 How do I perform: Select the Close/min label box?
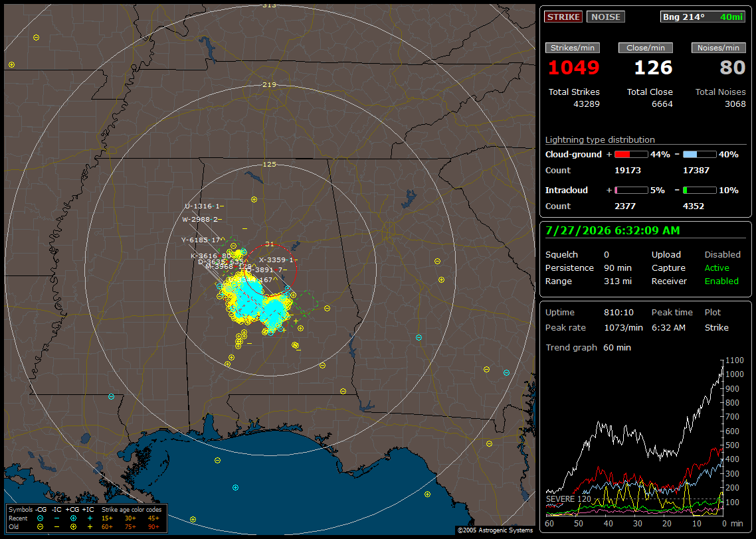point(646,48)
